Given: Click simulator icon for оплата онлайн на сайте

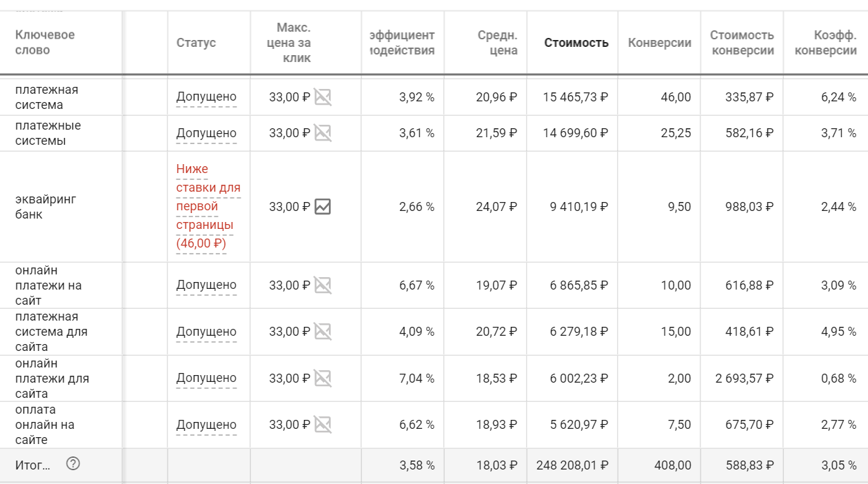Looking at the screenshot, I should (x=323, y=425).
